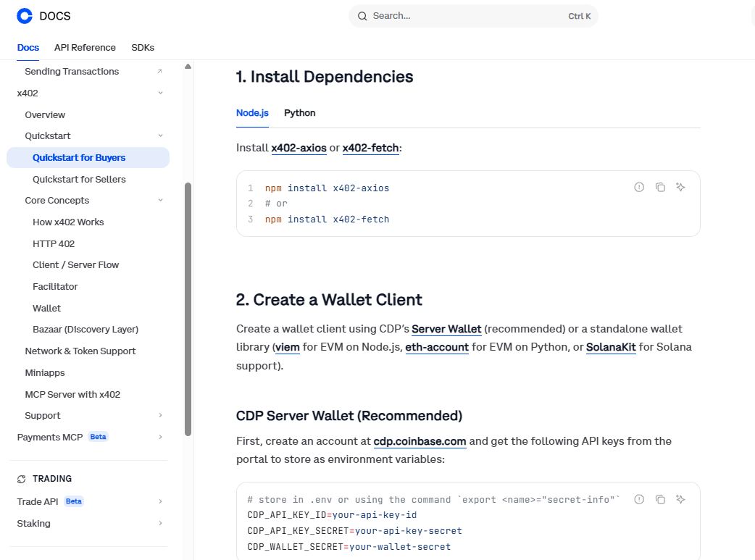The height and width of the screenshot is (560, 755).
Task: Expand the Support section in sidebar
Action: click(160, 416)
